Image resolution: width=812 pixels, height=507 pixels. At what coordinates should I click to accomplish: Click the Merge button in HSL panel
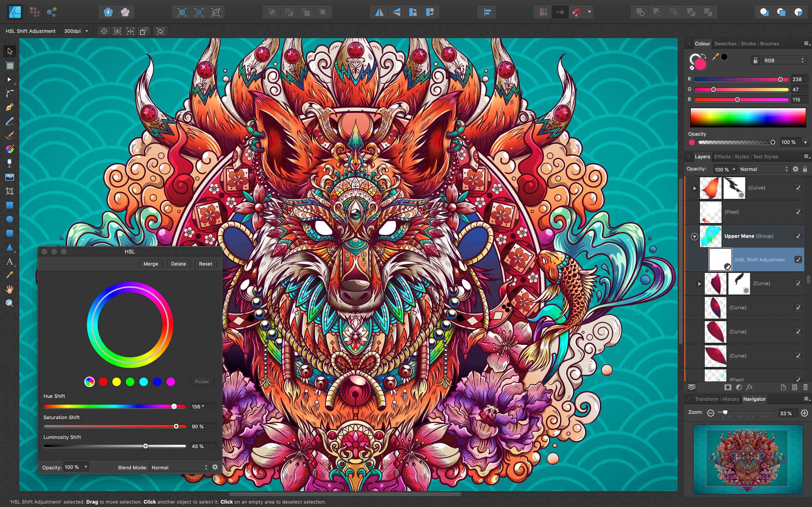pos(150,263)
